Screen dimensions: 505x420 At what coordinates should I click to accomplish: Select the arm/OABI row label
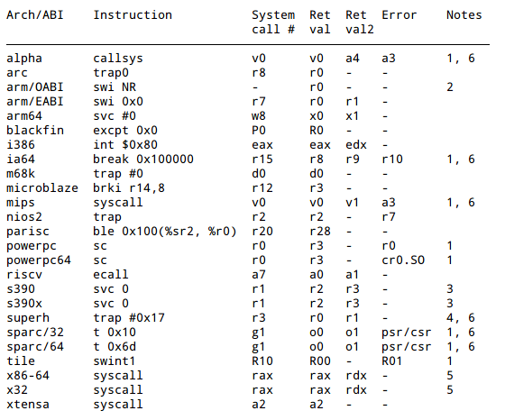tap(35, 87)
